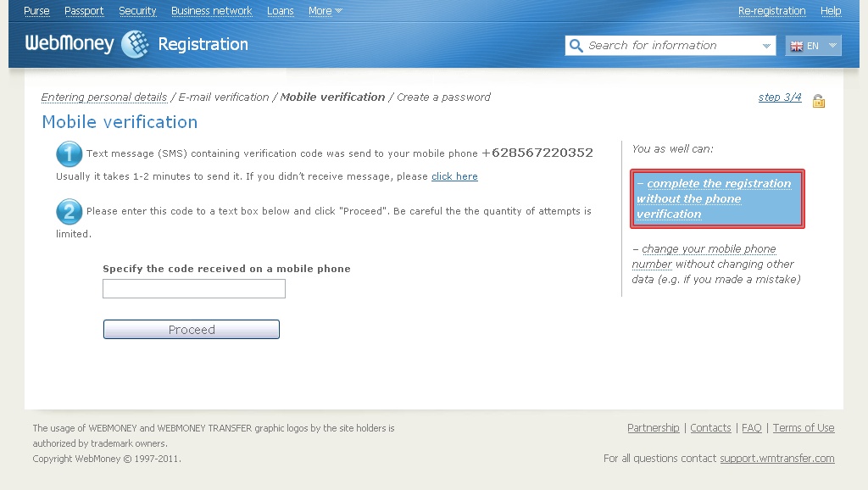The width and height of the screenshot is (868, 490).
Task: Visit support.wmtransfer.com link
Action: tap(777, 458)
